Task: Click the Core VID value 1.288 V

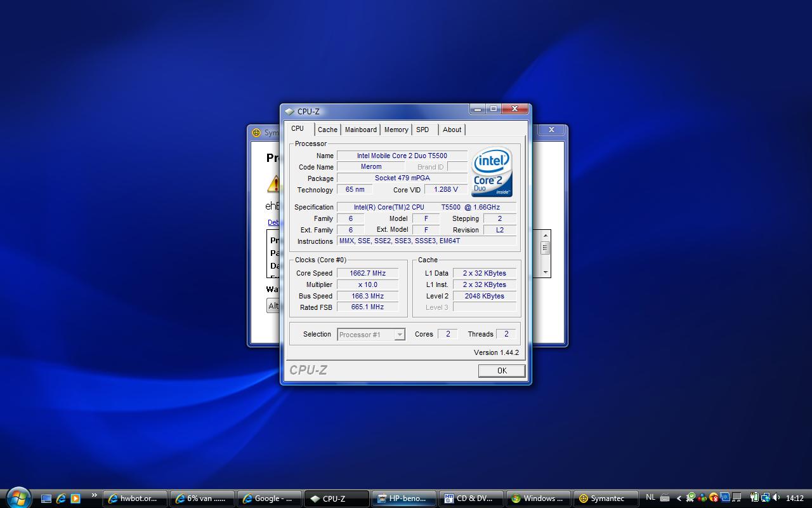Action: 445,190
